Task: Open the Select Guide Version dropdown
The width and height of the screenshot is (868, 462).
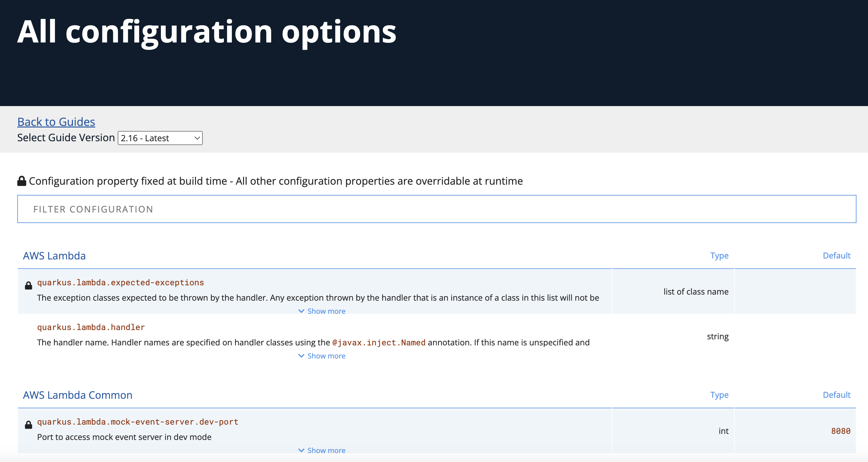Action: [160, 138]
